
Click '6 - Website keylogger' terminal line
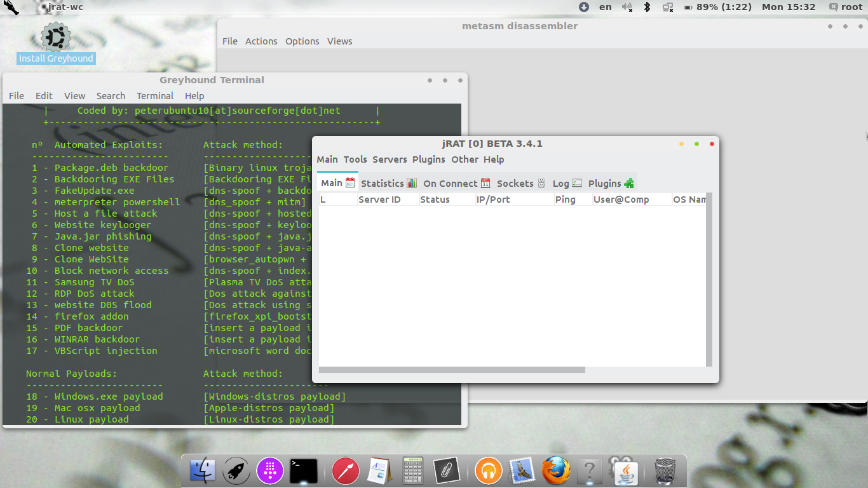[92, 225]
